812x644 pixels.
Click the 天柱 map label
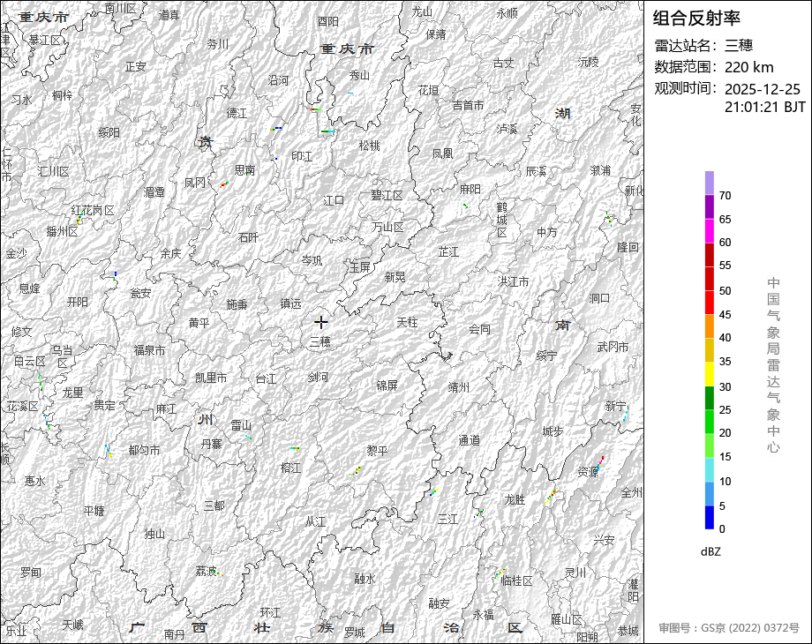[x=407, y=323]
